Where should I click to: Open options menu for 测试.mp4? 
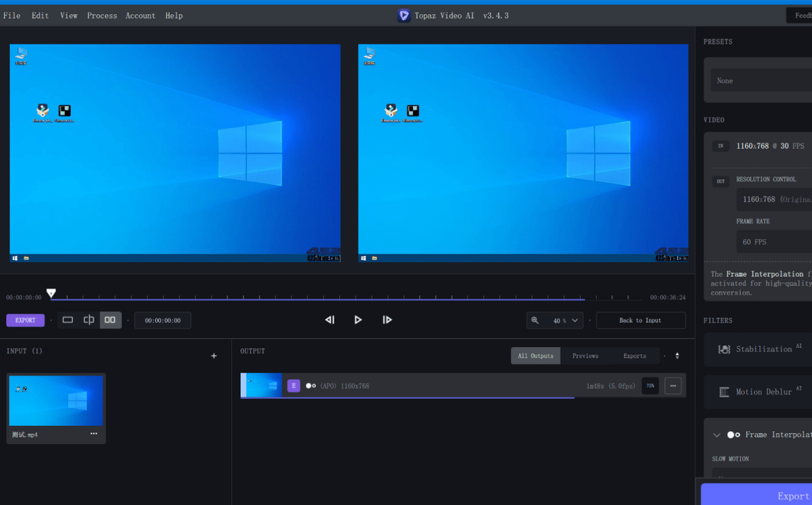coord(93,434)
